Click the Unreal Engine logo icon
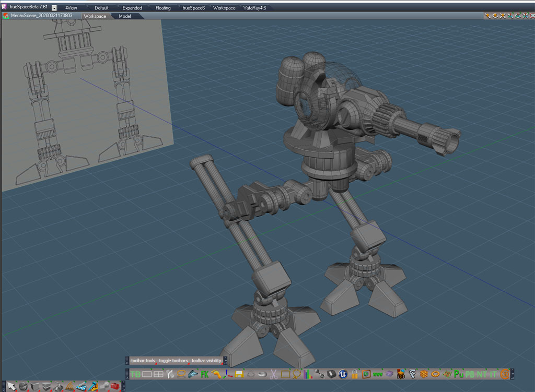The width and height of the screenshot is (535, 392). click(x=343, y=374)
